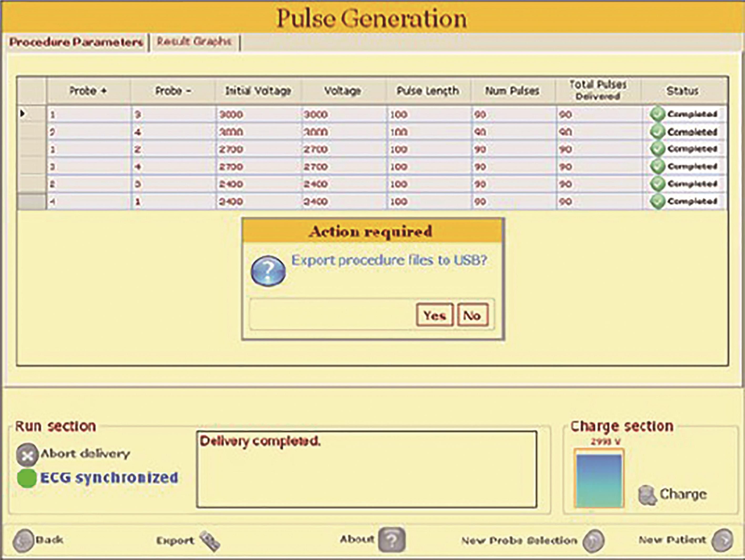Click the Initial Voltage cell in the last 2400 row
Viewport: 745px width, 560px height.
point(258,201)
